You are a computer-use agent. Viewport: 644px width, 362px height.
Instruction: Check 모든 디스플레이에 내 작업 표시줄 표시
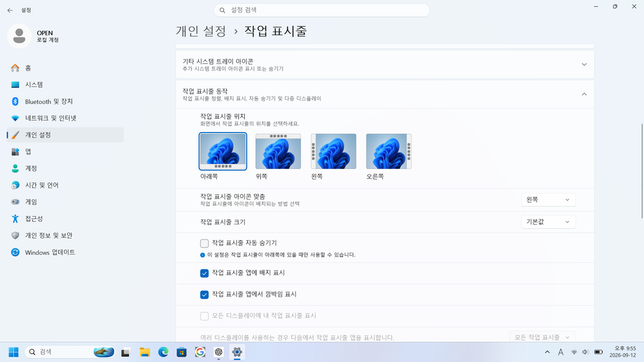204,316
